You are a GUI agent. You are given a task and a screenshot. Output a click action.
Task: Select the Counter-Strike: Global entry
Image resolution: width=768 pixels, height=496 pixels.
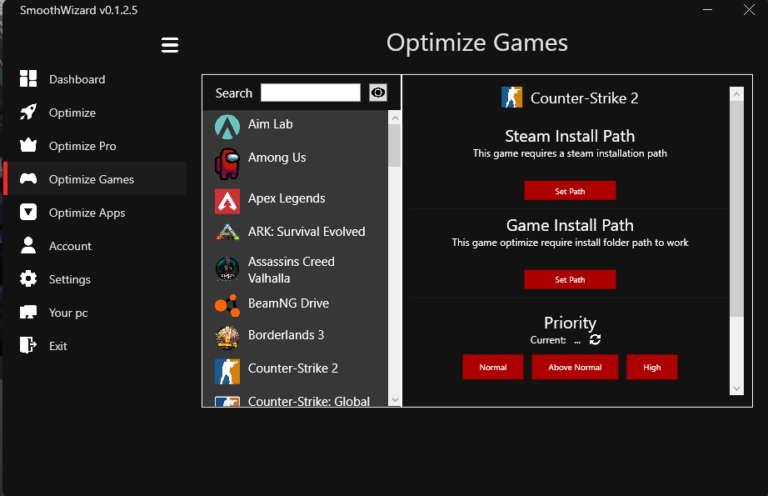(x=295, y=401)
